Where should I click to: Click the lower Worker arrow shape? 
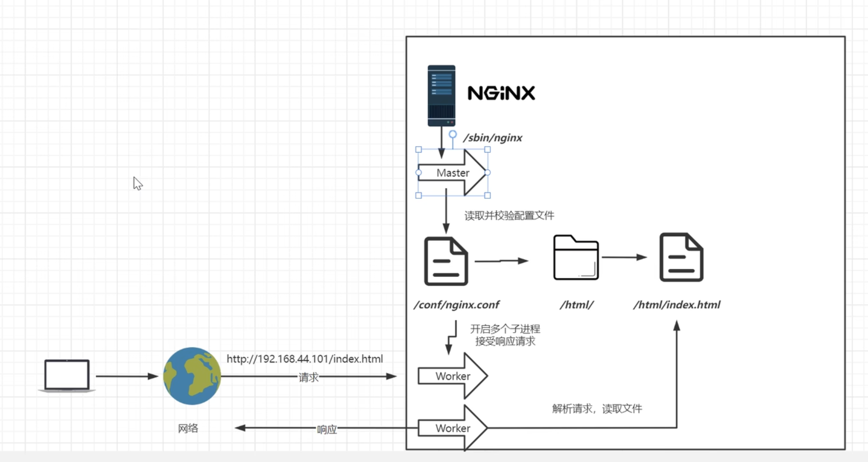tap(452, 428)
